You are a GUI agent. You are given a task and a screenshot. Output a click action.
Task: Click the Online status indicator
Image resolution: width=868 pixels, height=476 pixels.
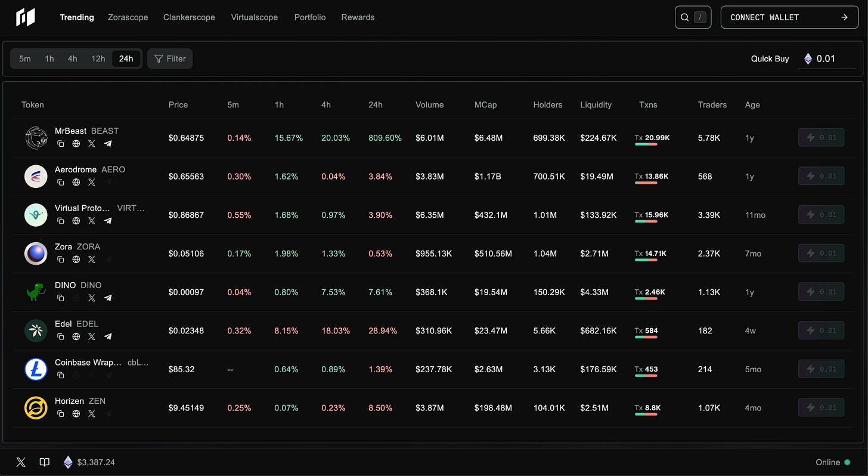point(833,462)
